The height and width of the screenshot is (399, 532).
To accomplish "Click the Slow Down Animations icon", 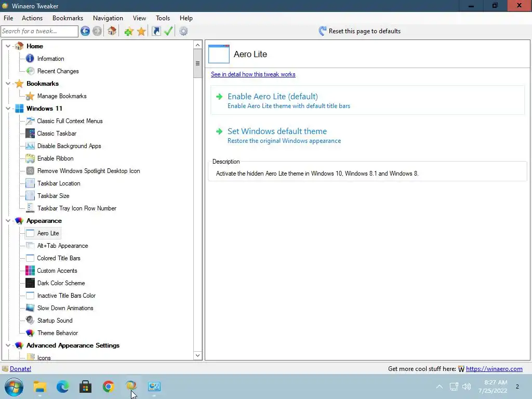I will (30, 308).
